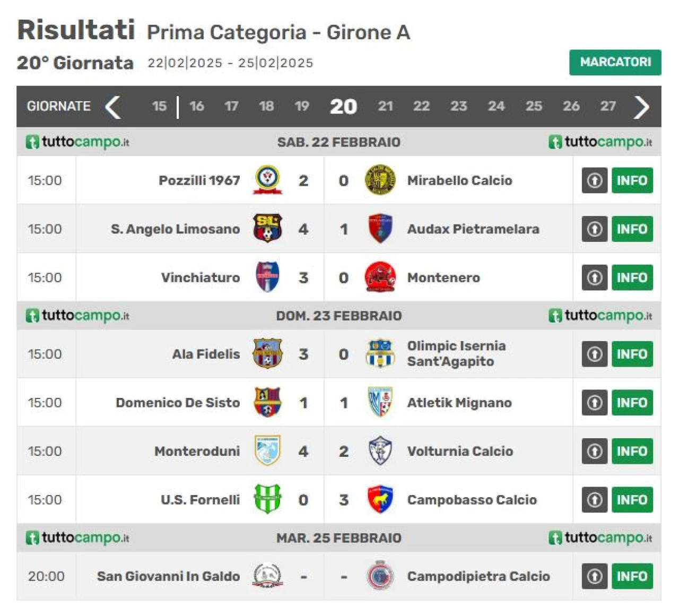
Task: Open the Atletik Mignano team link
Action: point(459,403)
